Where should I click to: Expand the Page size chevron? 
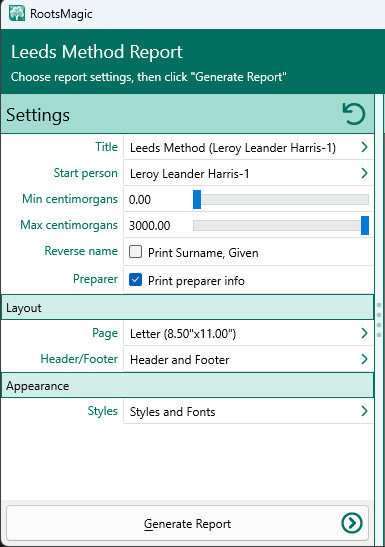pyautogui.click(x=364, y=333)
